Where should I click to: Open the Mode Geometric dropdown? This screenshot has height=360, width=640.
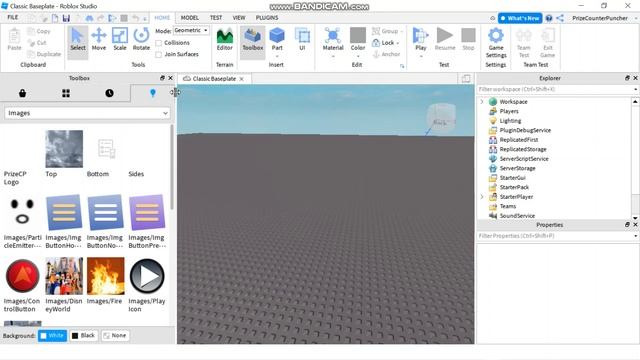[x=191, y=31]
